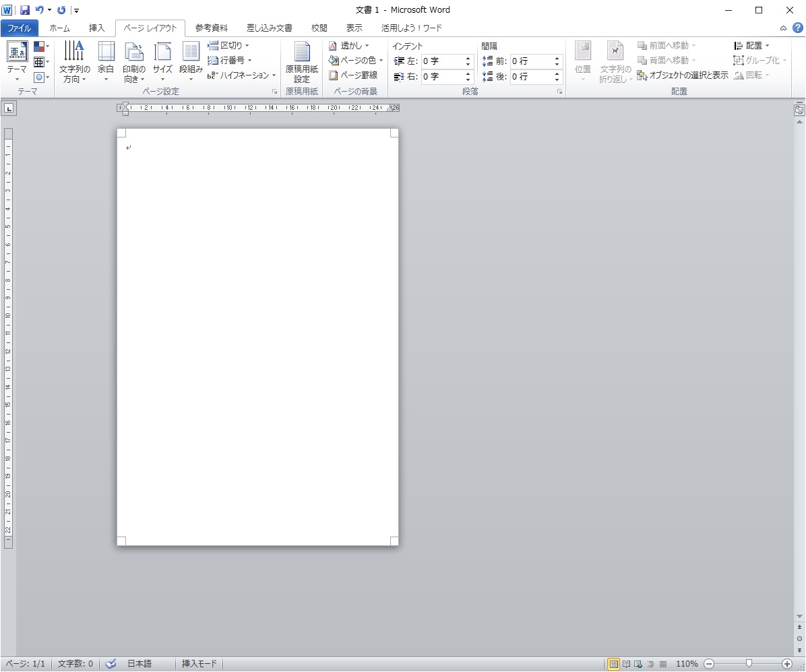Switch to Full Screen Reading view
This screenshot has height=672, width=806.
626,664
